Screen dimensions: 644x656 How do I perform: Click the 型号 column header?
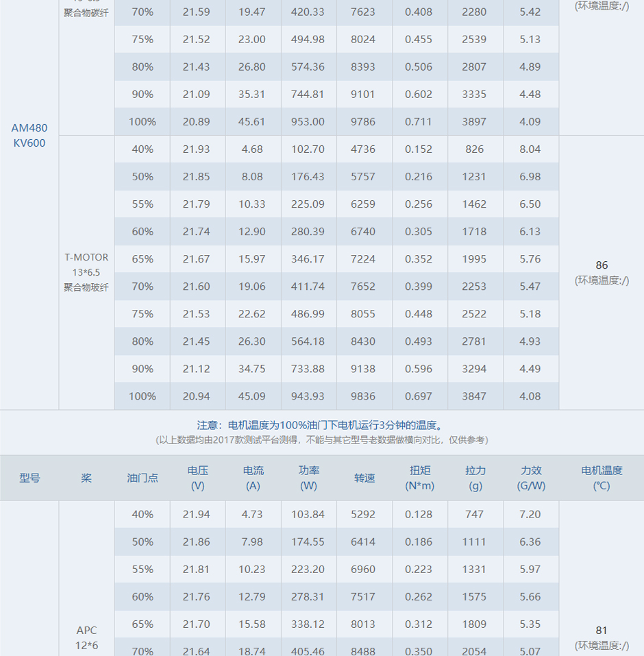[x=29, y=478]
